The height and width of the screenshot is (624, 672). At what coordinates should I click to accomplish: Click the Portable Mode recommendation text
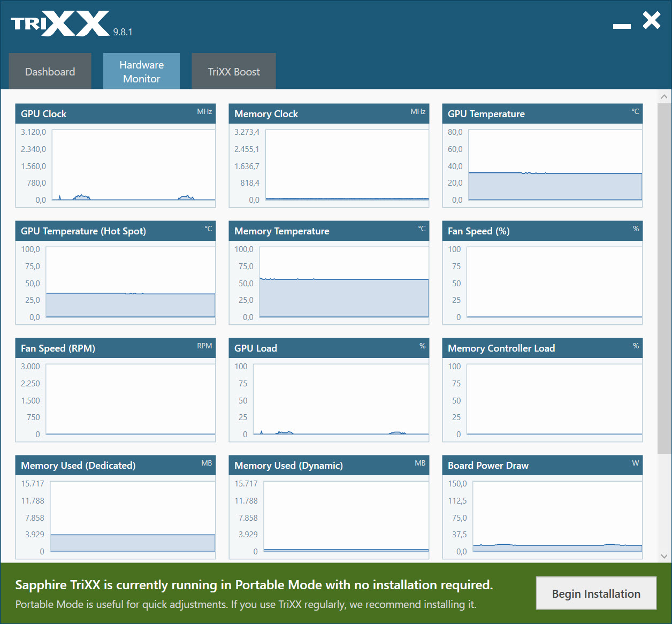tap(246, 604)
